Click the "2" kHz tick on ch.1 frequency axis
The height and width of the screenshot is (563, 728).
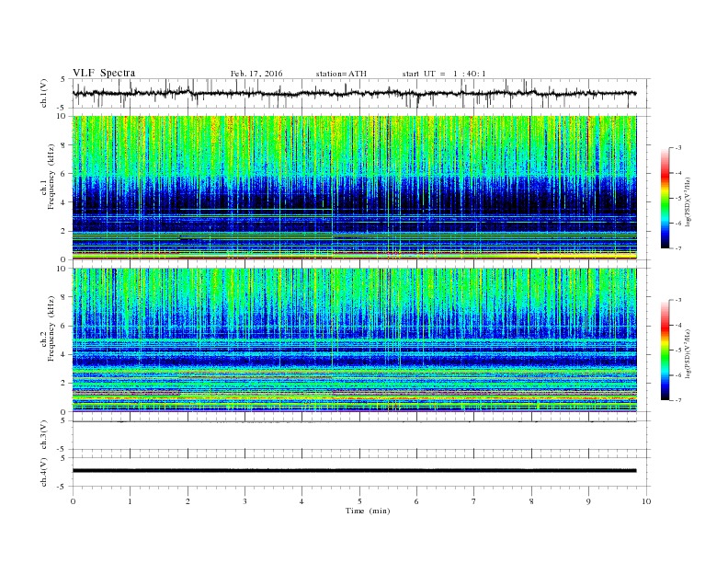[x=63, y=231]
